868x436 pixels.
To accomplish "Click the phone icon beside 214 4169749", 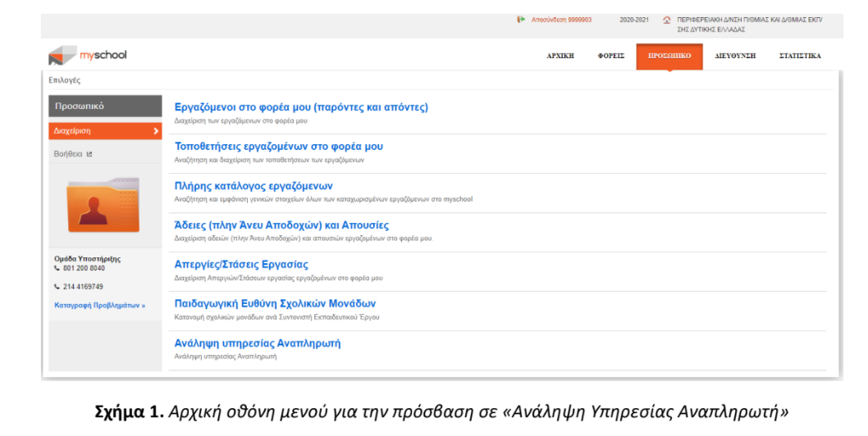I will (57, 287).
